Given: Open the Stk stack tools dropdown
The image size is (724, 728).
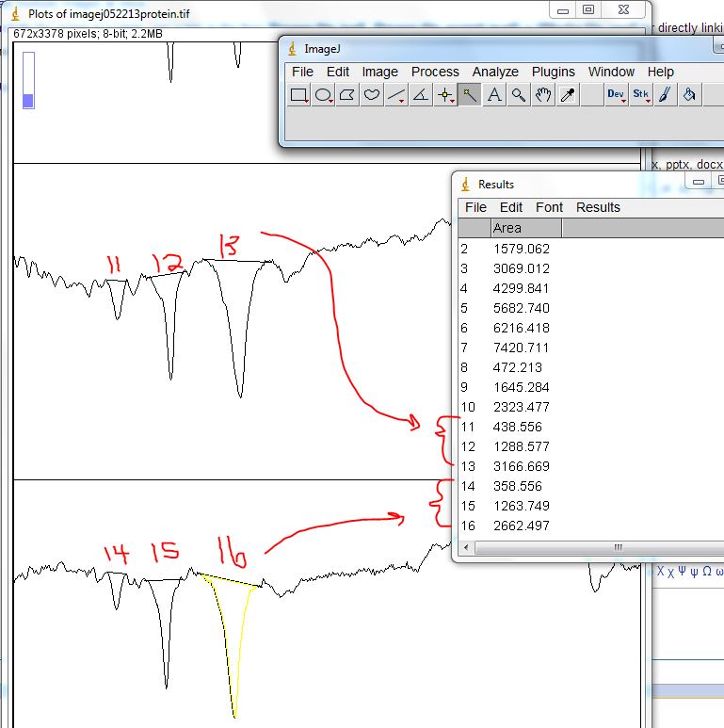Looking at the screenshot, I should (x=641, y=95).
